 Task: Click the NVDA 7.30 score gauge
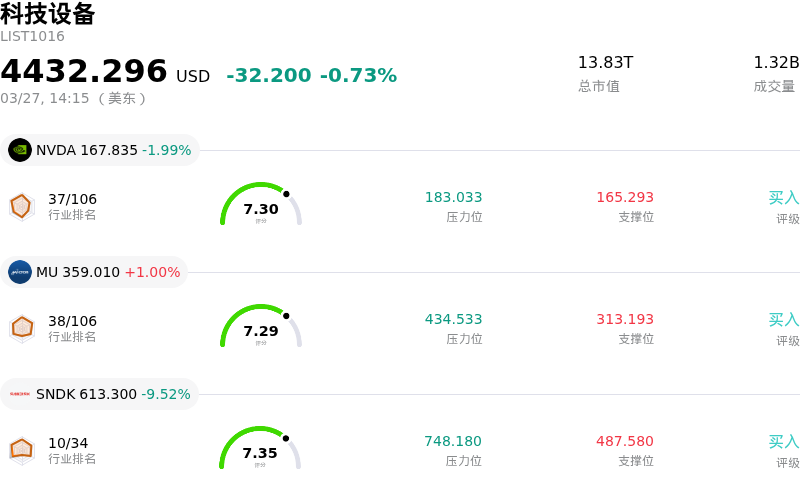(x=261, y=206)
